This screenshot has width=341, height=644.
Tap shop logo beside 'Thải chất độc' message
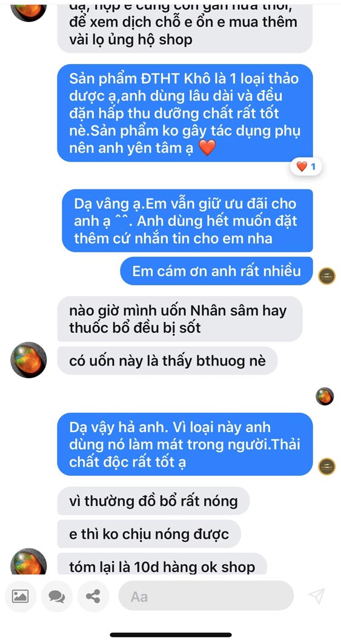point(327,467)
